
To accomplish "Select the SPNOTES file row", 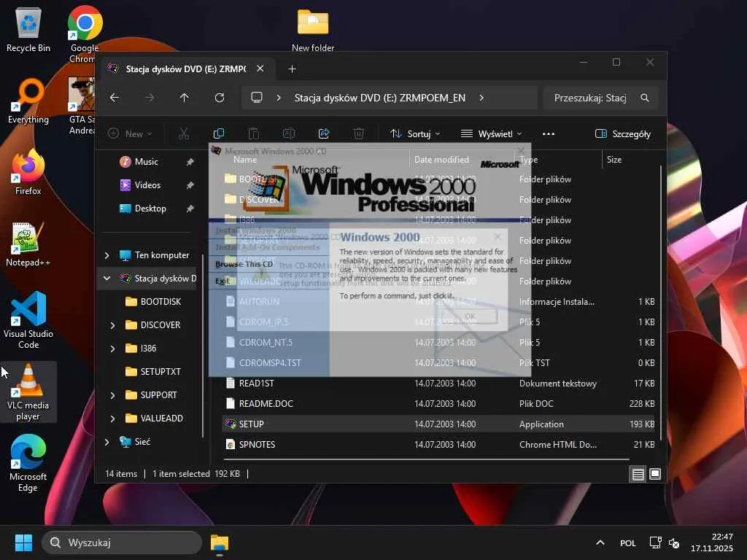I will tap(438, 444).
